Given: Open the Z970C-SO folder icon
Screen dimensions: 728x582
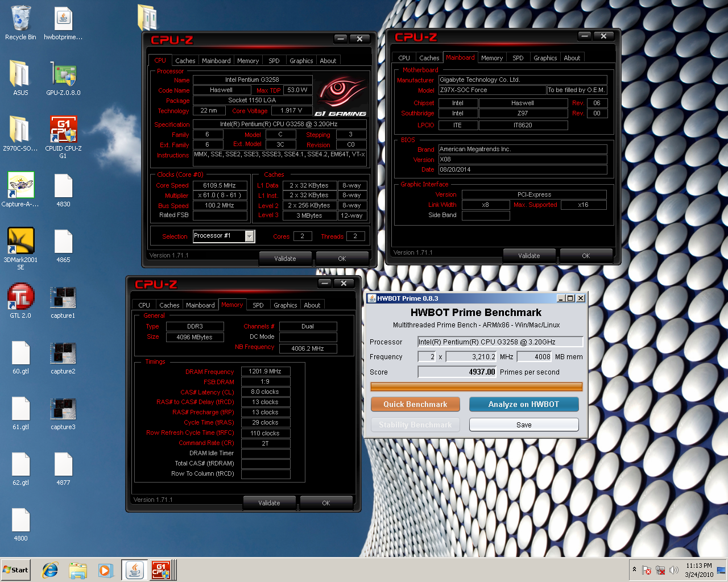Looking at the screenshot, I should click(20, 134).
